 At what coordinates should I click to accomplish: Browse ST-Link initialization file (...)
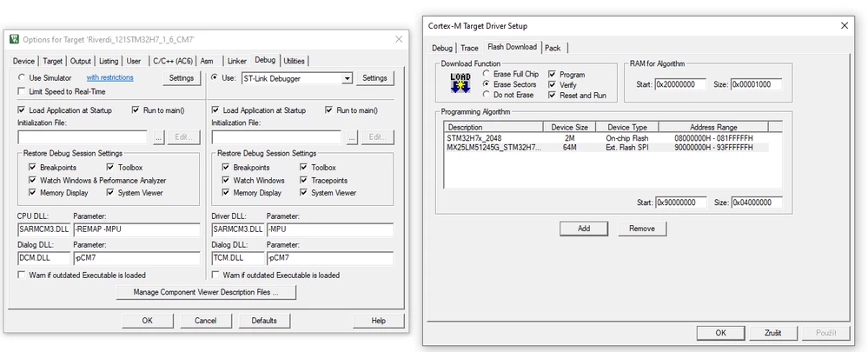(353, 136)
